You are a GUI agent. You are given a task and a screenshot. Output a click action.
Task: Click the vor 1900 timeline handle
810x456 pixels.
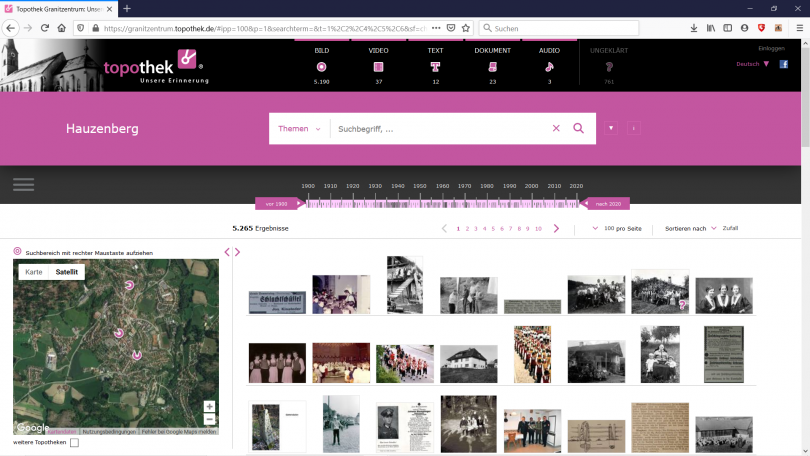click(x=277, y=204)
